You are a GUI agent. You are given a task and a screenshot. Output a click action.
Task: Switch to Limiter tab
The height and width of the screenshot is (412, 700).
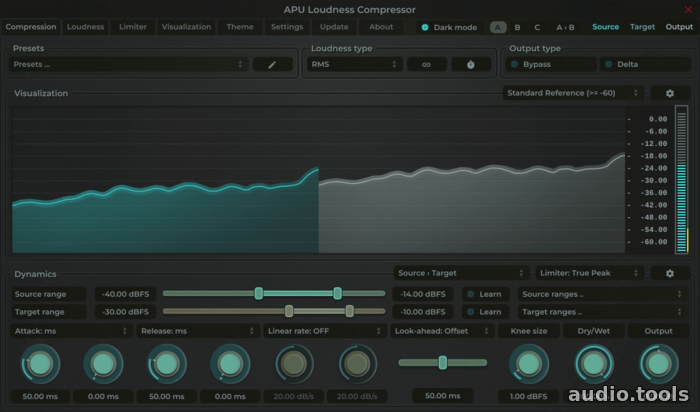coord(133,27)
